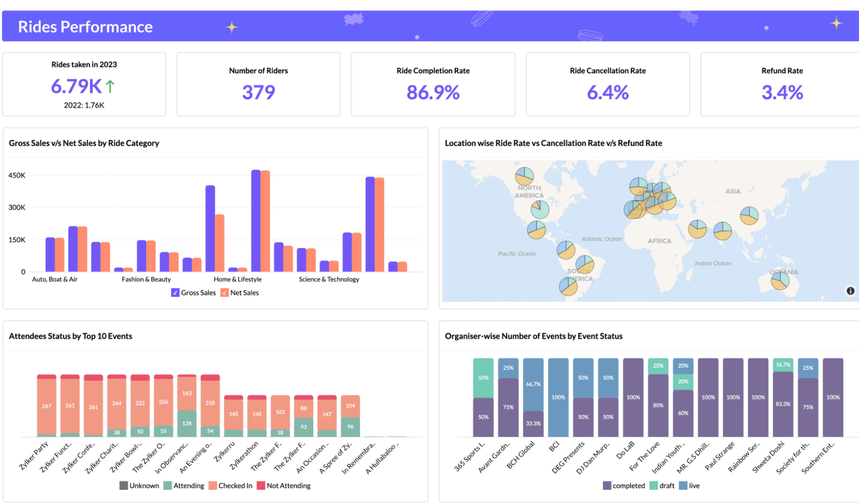
Task: Click the 267 segment of Zylker Party bar
Action: (47, 406)
